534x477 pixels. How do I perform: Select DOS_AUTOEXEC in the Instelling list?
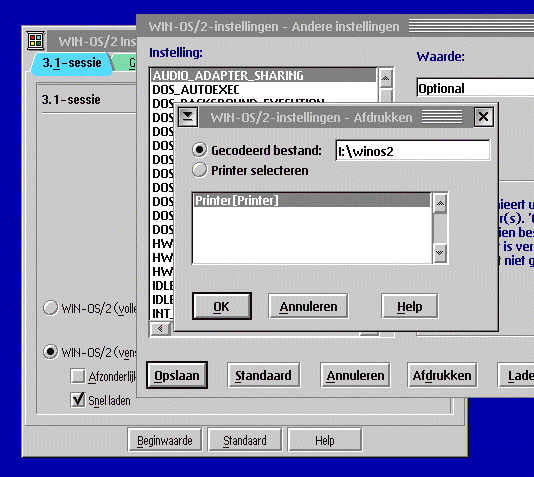[x=264, y=90]
